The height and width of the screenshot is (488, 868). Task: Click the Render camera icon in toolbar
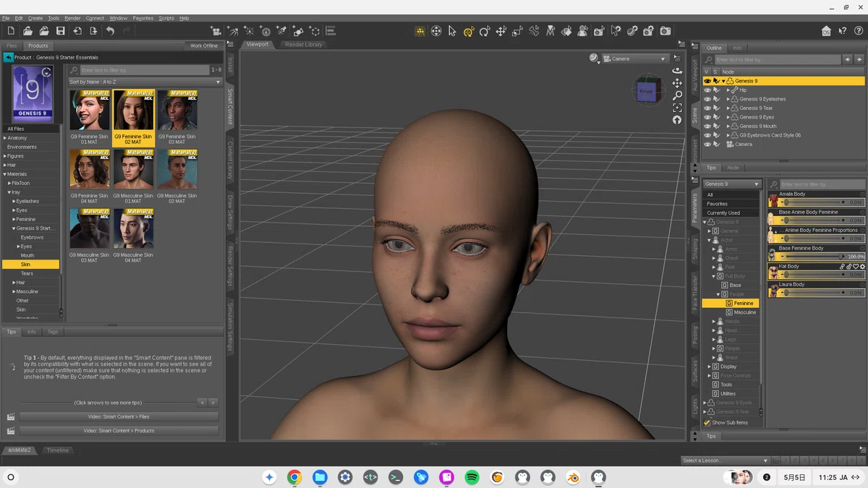click(665, 31)
